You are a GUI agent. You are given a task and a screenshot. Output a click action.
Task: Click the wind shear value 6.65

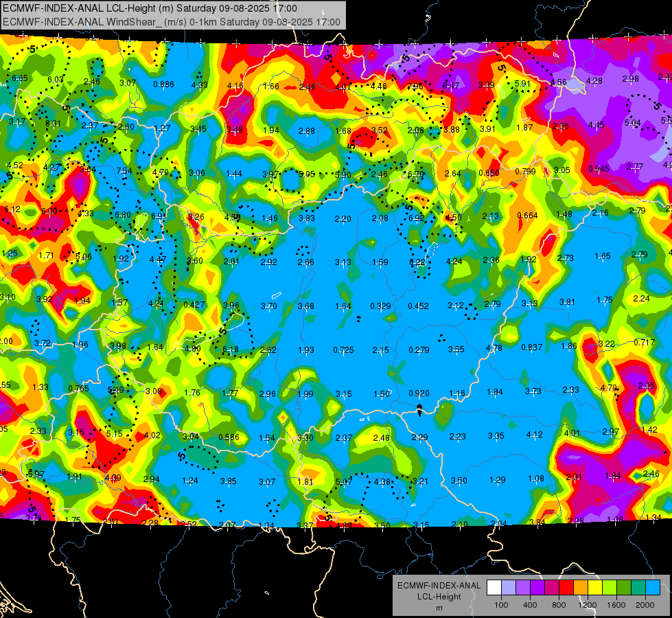(20, 78)
